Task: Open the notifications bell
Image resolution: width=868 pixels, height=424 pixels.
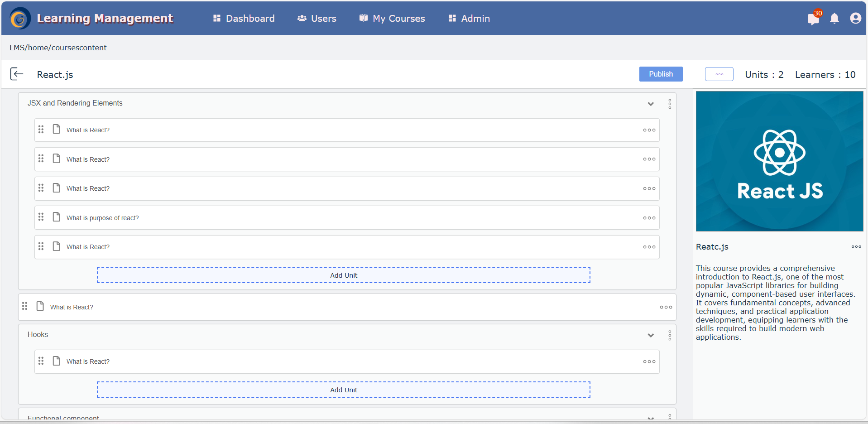Action: coord(834,18)
